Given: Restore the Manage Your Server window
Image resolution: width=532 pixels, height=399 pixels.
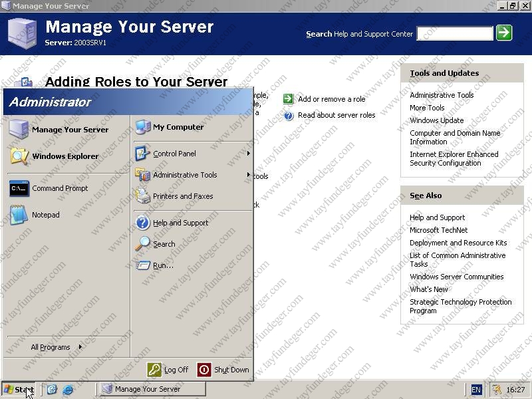Looking at the screenshot, I should tap(512, 6).
